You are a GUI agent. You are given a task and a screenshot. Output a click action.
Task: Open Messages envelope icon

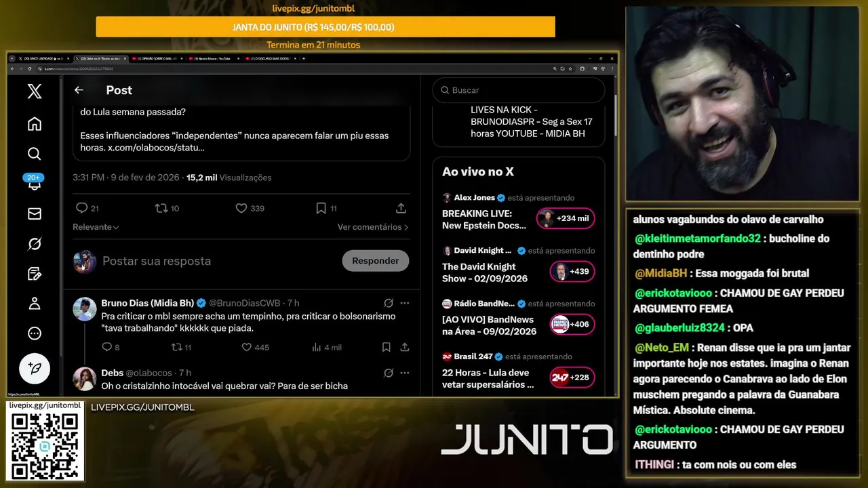click(35, 214)
